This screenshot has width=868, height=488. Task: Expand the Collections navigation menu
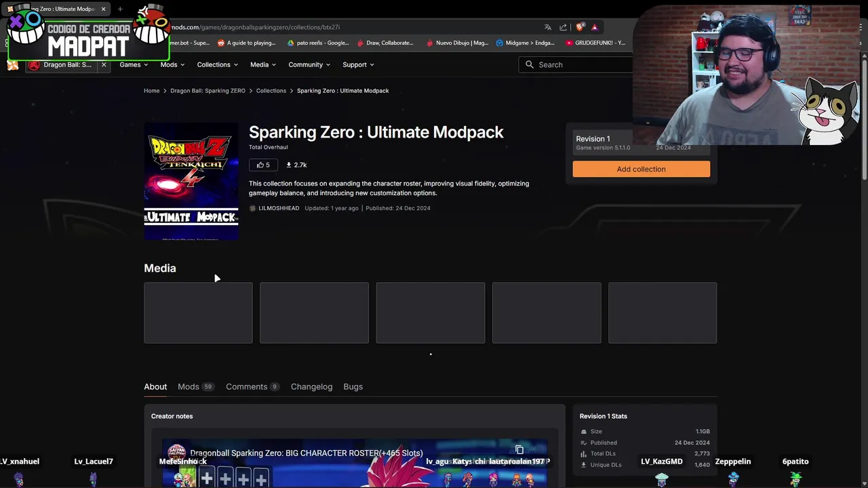(217, 64)
